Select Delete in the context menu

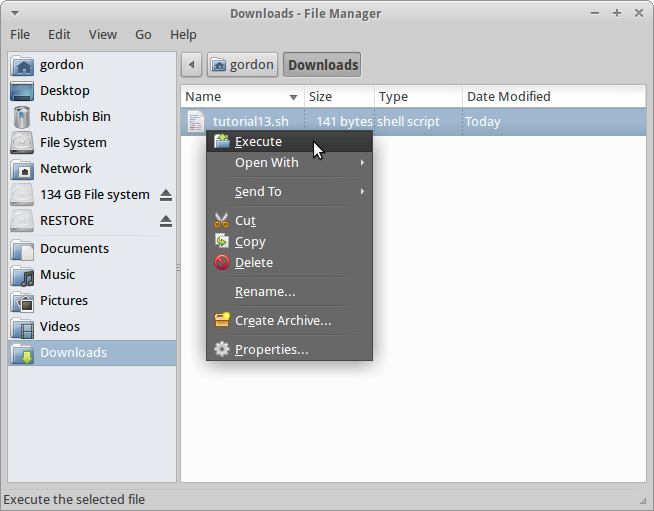253,263
